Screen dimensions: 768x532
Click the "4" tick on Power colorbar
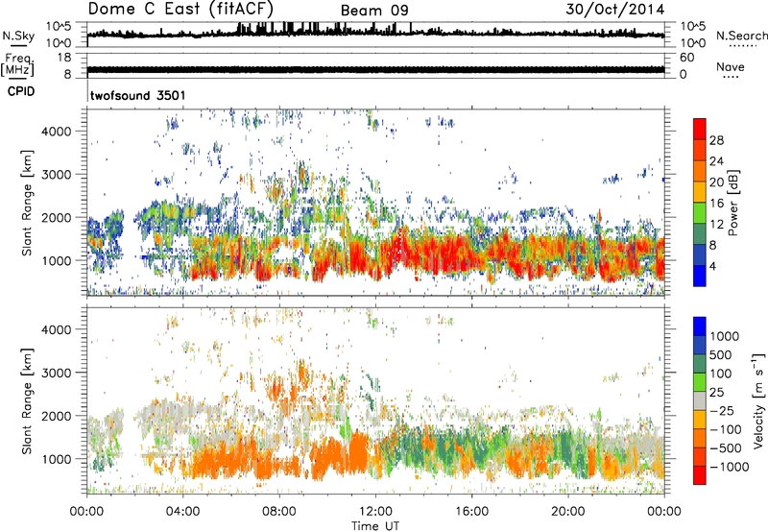[x=712, y=266]
